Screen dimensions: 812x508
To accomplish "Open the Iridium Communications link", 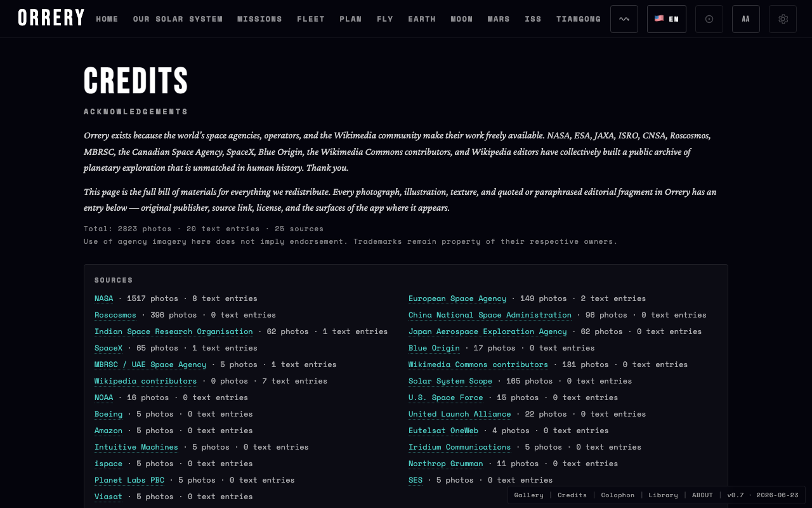I will pos(460,447).
